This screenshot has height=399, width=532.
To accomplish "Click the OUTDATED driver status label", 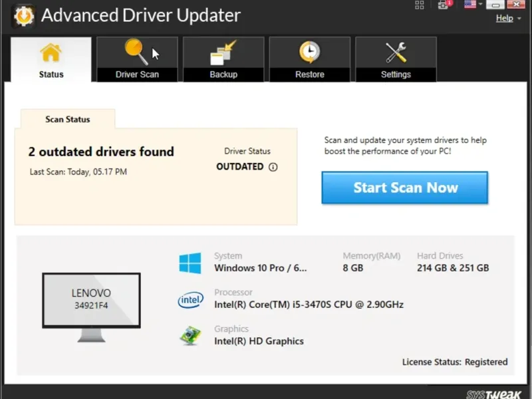I will 240,167.
